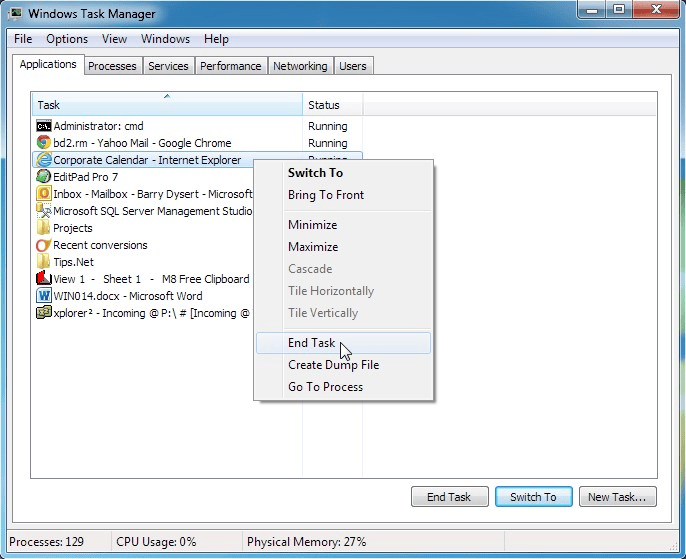686x559 pixels.
Task: Click the New Task... button
Action: (x=617, y=497)
